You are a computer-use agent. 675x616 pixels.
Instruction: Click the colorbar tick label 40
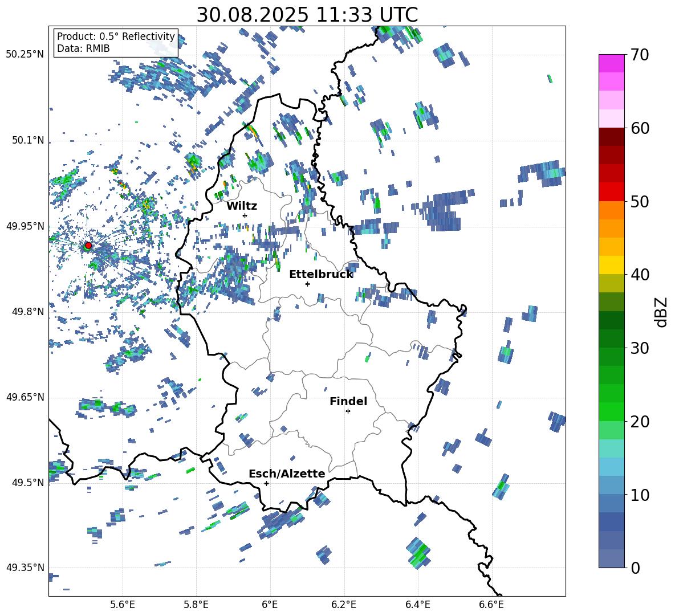[x=640, y=275]
